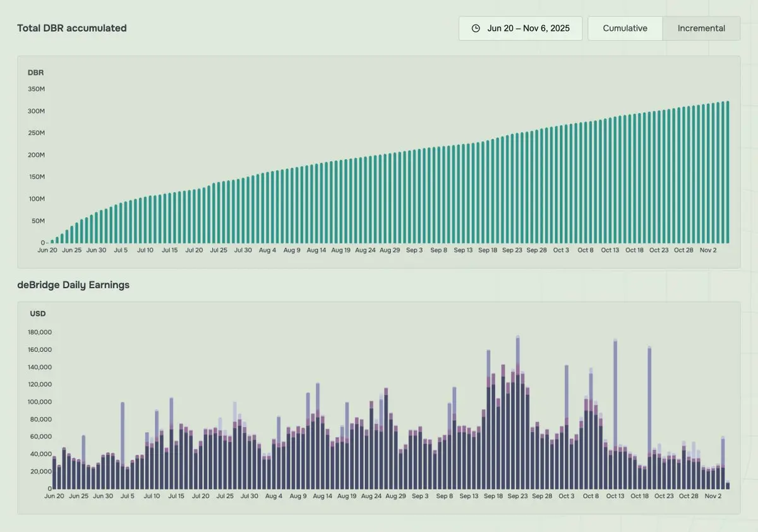The width and height of the screenshot is (758, 532).
Task: Switch to the Cumulative view
Action: point(625,28)
